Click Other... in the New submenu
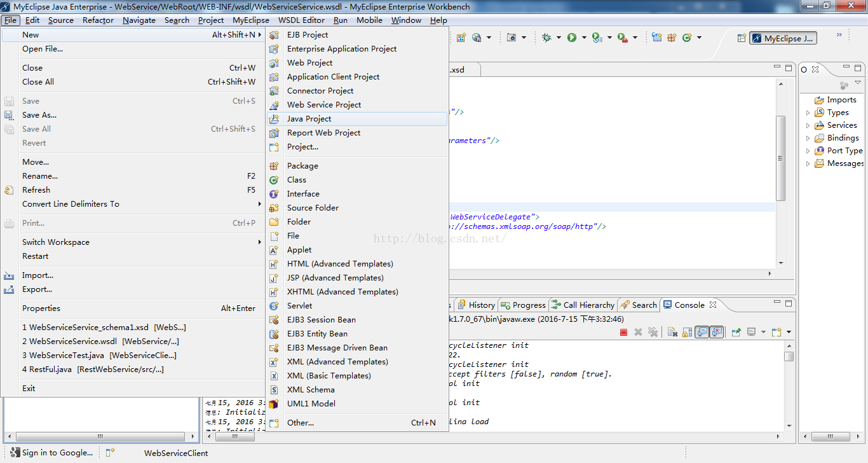Screen dimensions: 868x463 [357, 423]
